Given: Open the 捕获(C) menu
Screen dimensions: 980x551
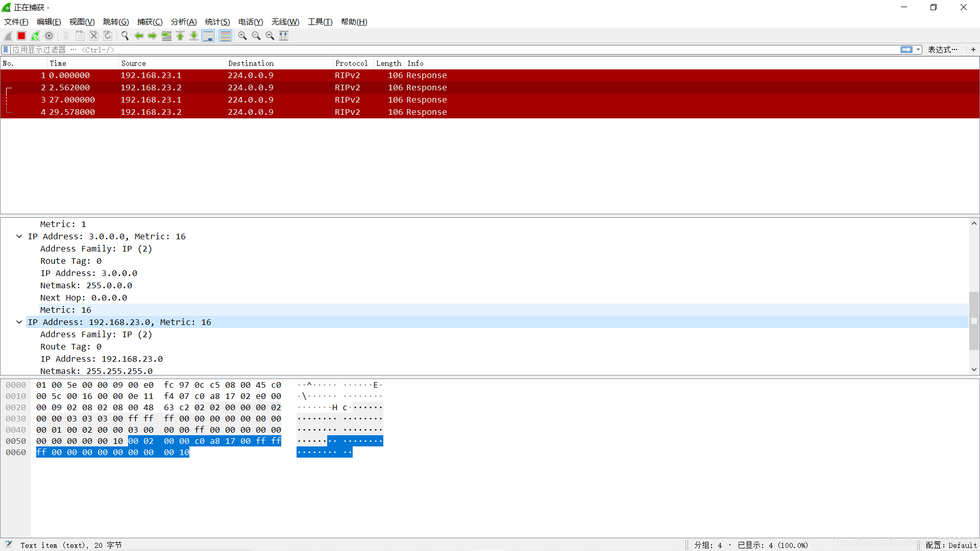Looking at the screenshot, I should tap(150, 22).
